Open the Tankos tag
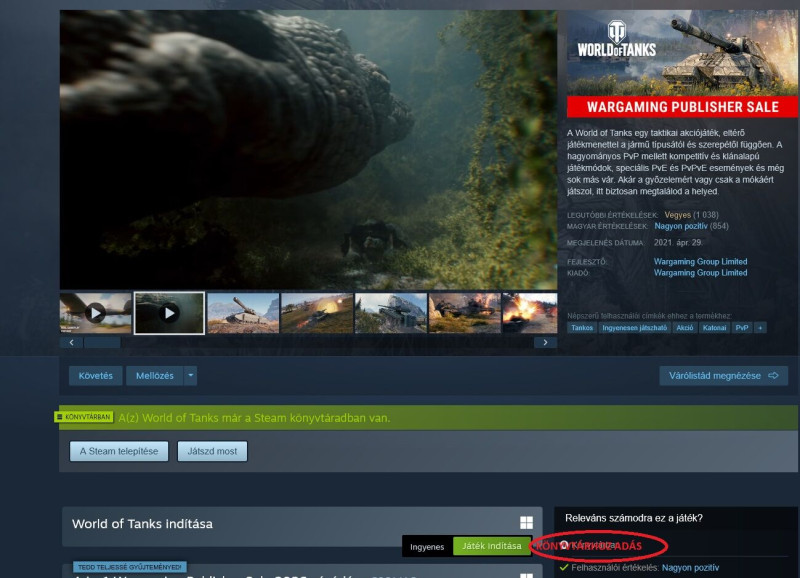This screenshot has width=800, height=578. click(x=582, y=328)
